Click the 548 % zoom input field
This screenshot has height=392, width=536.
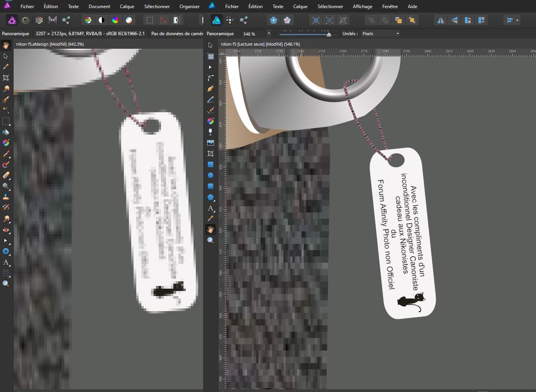pyautogui.click(x=254, y=34)
